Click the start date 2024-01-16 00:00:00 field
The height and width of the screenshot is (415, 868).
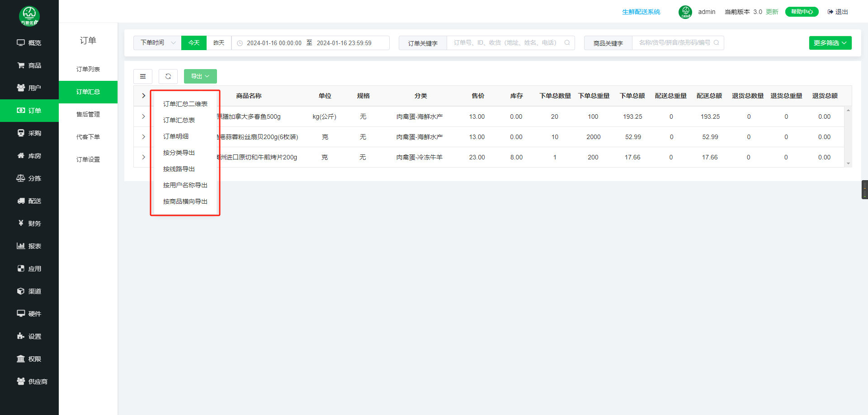(274, 43)
